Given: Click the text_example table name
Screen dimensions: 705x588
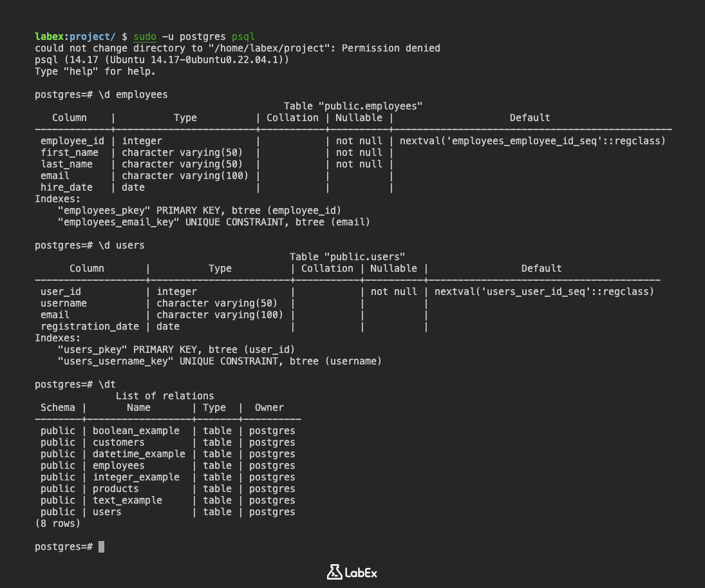Looking at the screenshot, I should tap(127, 500).
